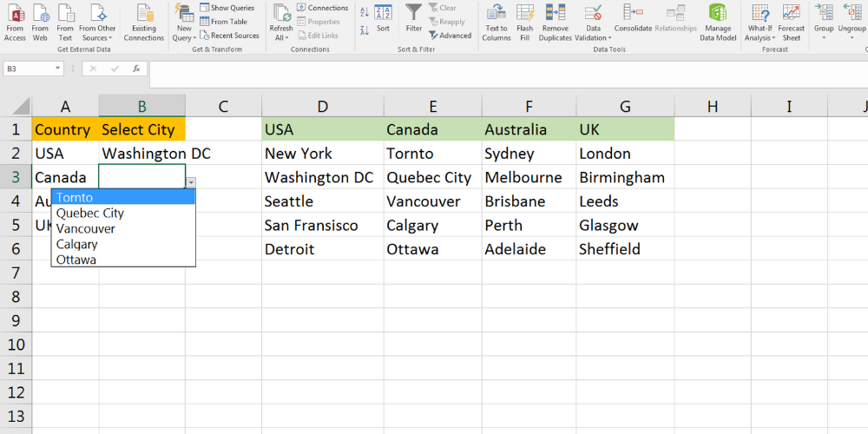Click the formula bar Cancel X

[x=93, y=69]
